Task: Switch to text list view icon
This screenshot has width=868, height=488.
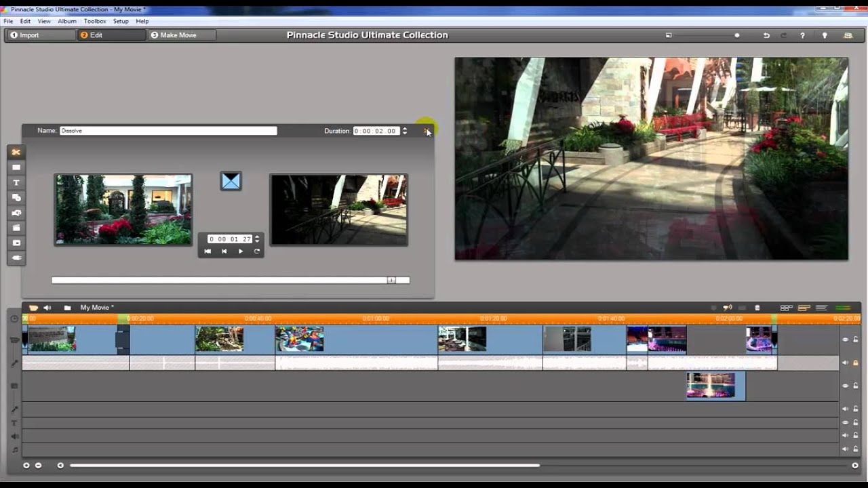Action: [x=821, y=308]
